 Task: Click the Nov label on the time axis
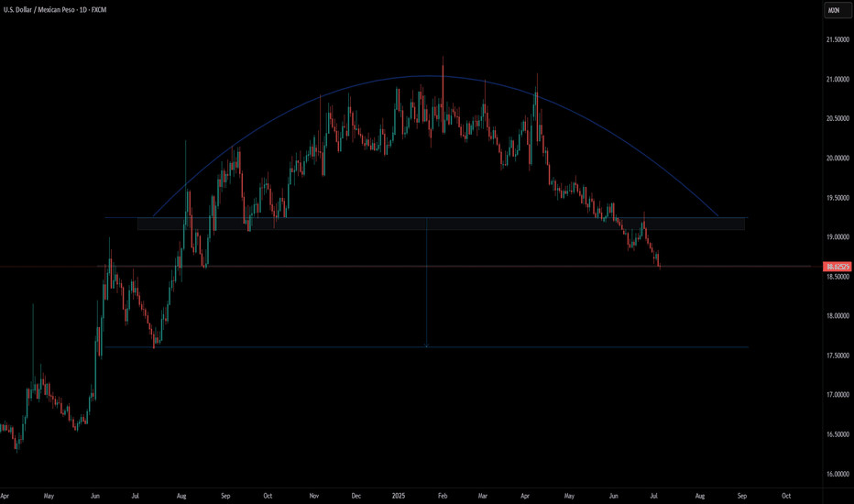[x=312, y=495]
